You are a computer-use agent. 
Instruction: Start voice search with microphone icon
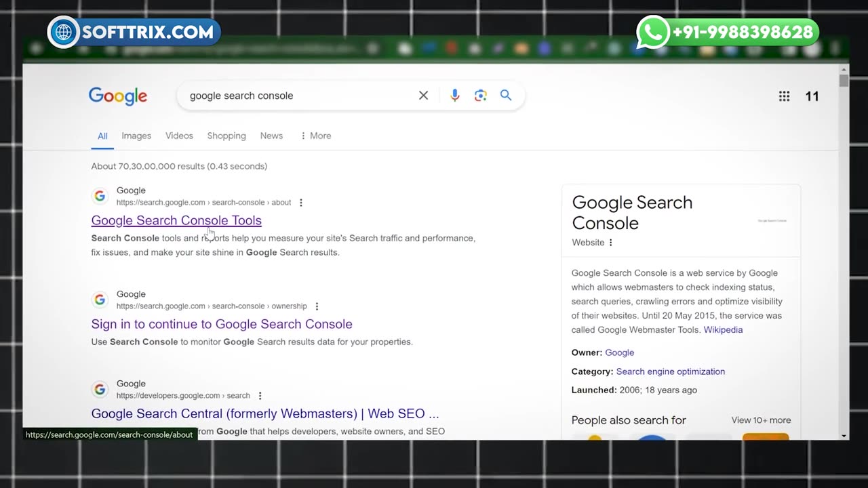click(455, 96)
